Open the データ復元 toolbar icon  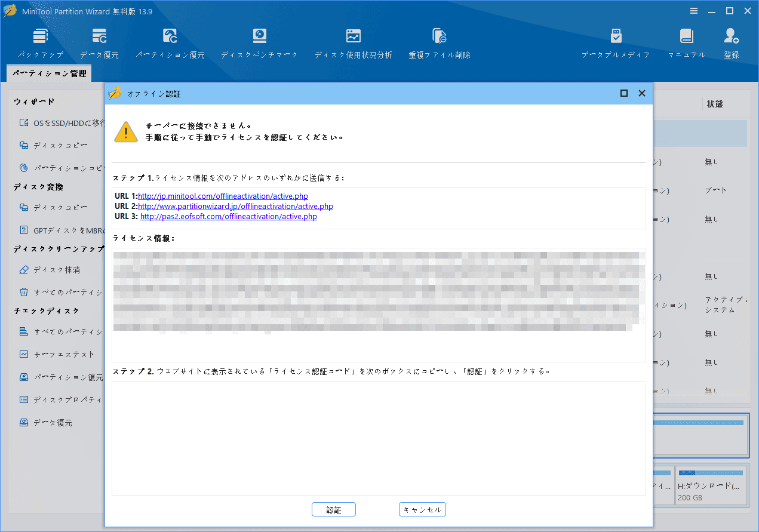pyautogui.click(x=99, y=44)
